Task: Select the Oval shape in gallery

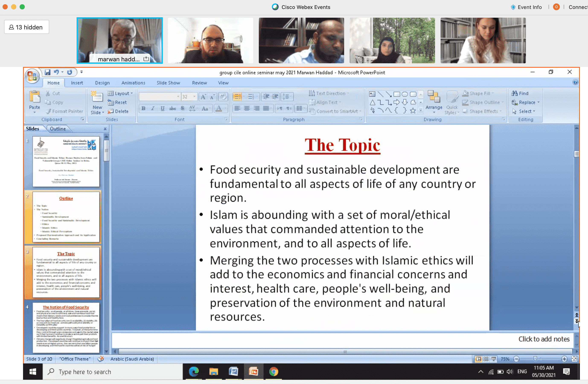Action: (405, 94)
